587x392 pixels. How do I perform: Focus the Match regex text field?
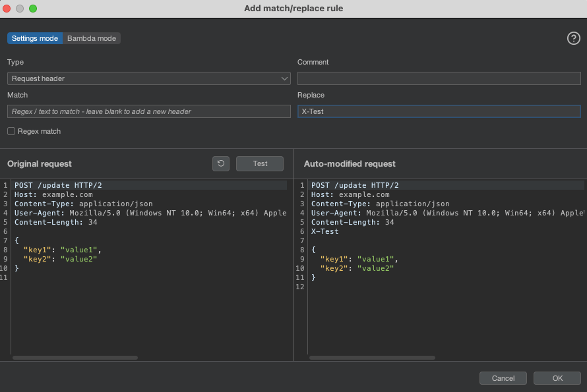click(149, 111)
